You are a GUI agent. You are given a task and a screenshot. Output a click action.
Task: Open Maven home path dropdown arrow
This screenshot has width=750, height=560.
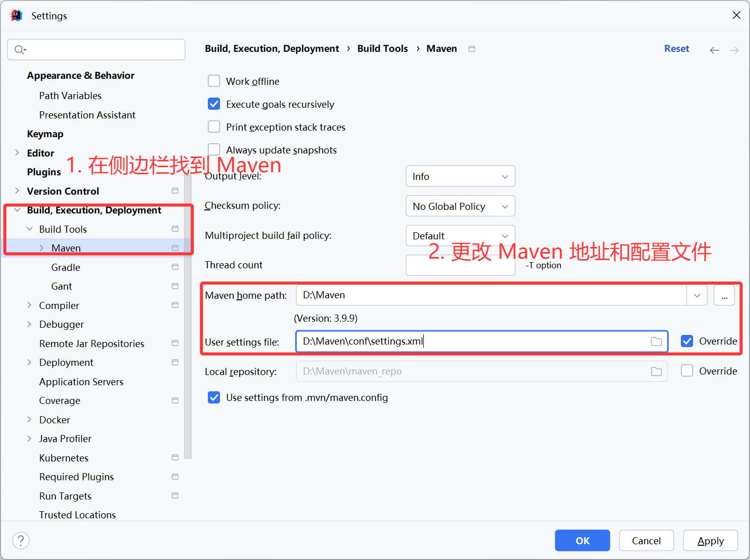click(697, 295)
